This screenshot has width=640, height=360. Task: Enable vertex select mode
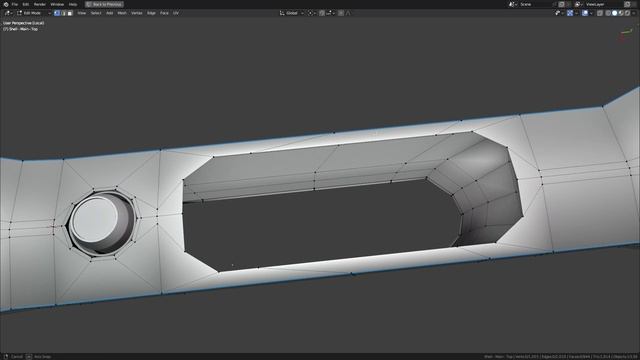(57, 13)
